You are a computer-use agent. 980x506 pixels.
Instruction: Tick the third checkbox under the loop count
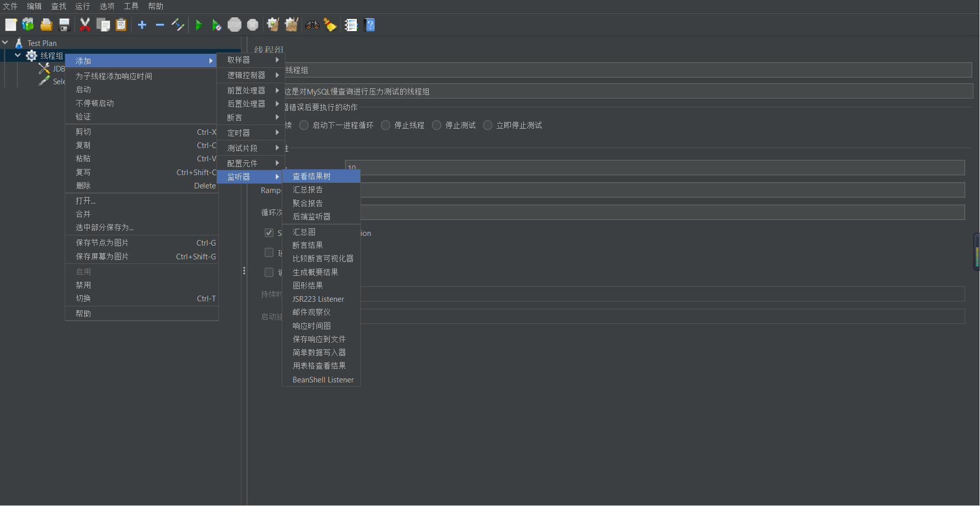(x=269, y=272)
